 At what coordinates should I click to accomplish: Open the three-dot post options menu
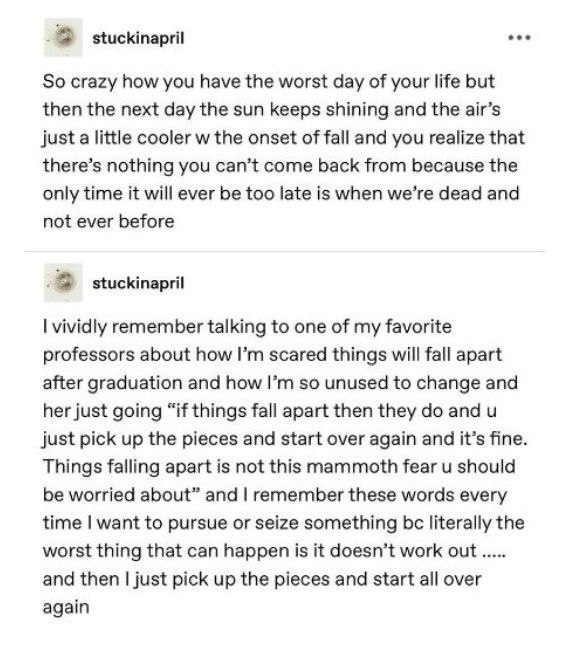pyautogui.click(x=519, y=38)
